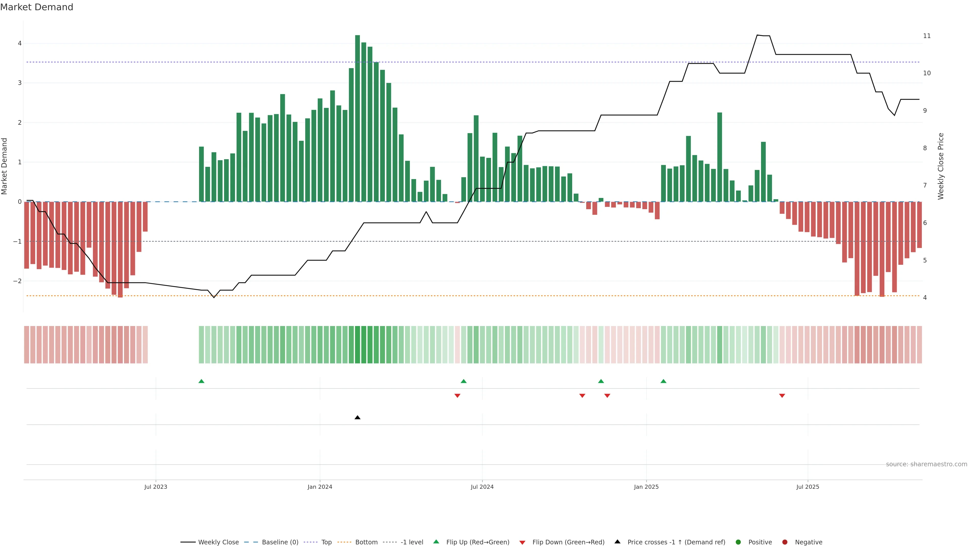Click the last red flip-down triangle
Screen dimensions: 980x551
click(782, 396)
